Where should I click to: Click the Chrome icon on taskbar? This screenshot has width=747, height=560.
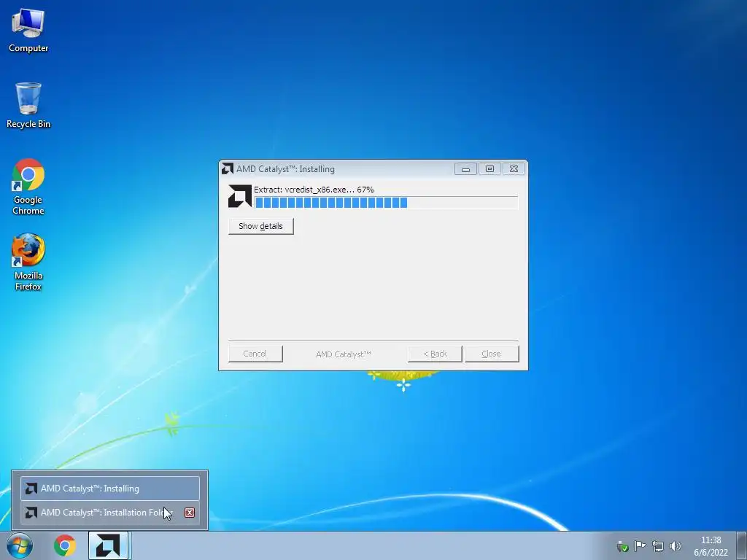(x=65, y=545)
